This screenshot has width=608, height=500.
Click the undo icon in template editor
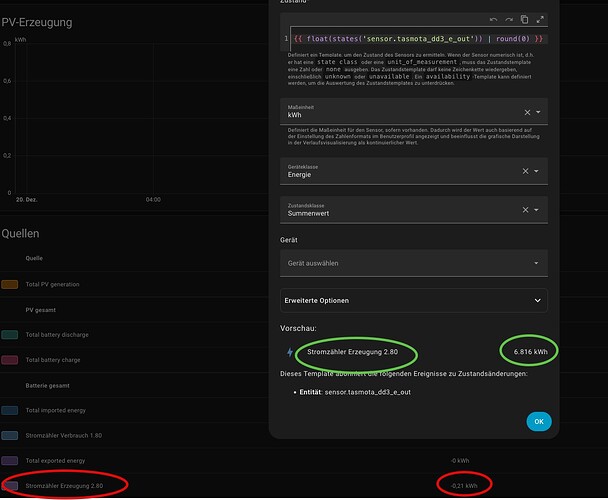[493, 19]
